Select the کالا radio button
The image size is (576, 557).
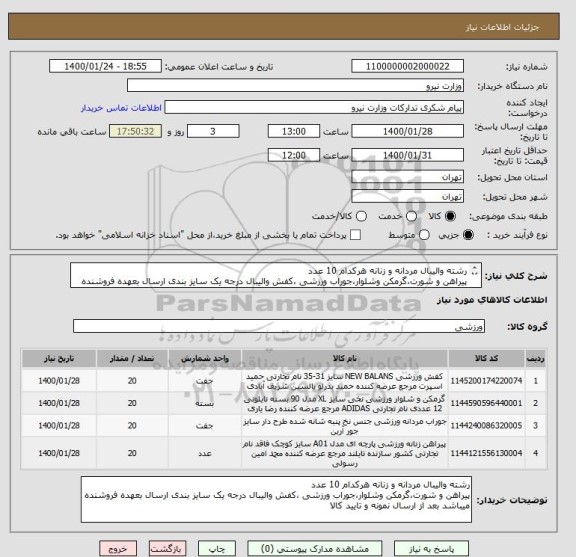point(450,216)
